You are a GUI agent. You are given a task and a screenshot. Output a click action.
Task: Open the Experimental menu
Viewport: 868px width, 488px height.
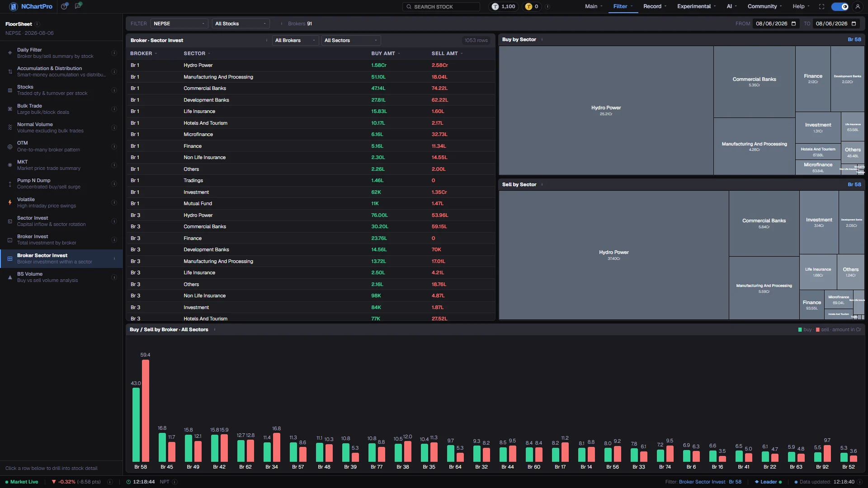coord(696,6)
